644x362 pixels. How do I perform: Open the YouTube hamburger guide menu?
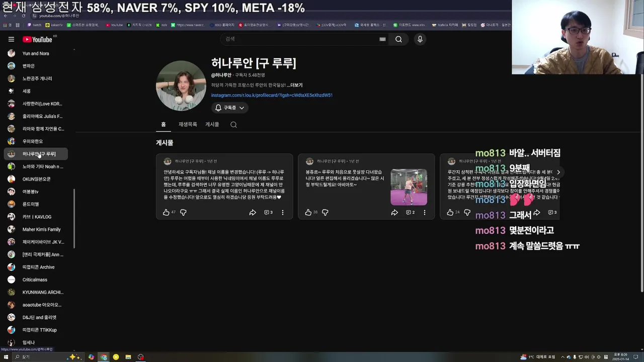pyautogui.click(x=11, y=39)
